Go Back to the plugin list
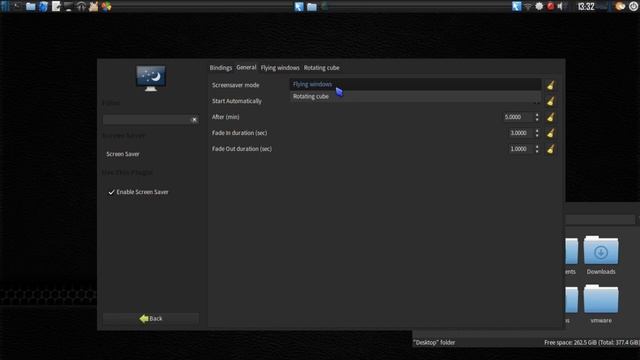640x360 pixels. point(151,318)
